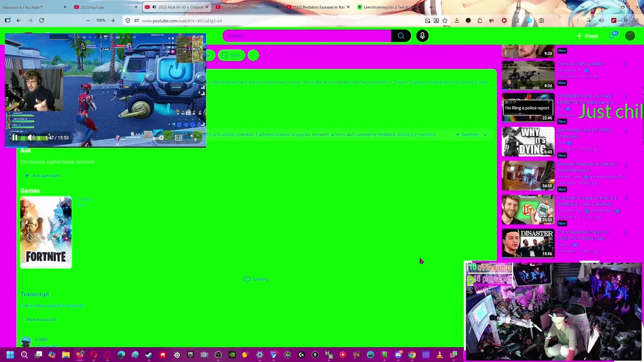Open VLC media player from taskbar
This screenshot has width=644, height=362.
click(x=440, y=355)
